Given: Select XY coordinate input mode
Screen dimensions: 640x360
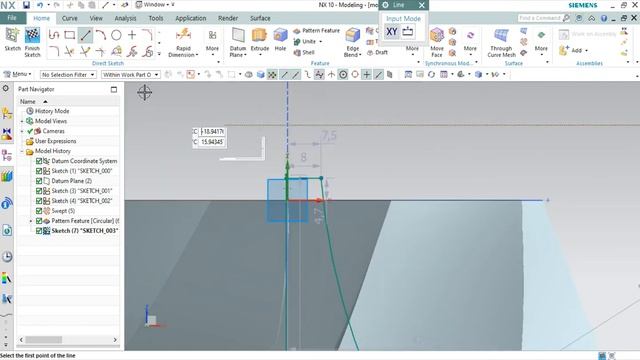Looking at the screenshot, I should point(391,31).
